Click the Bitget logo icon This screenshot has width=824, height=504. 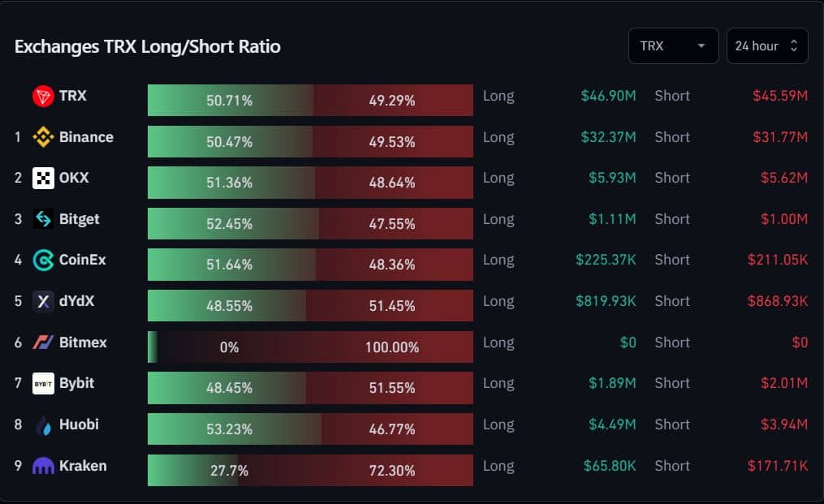(x=43, y=219)
